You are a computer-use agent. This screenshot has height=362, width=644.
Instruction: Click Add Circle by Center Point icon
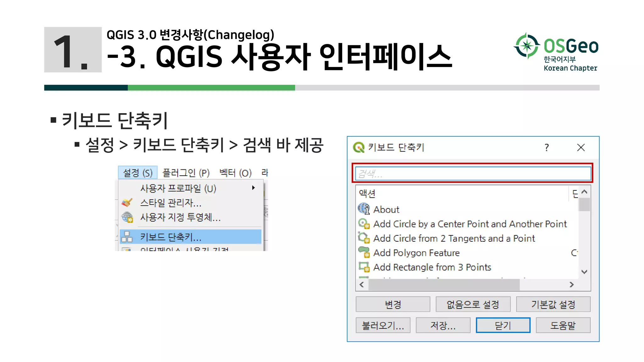click(x=364, y=224)
